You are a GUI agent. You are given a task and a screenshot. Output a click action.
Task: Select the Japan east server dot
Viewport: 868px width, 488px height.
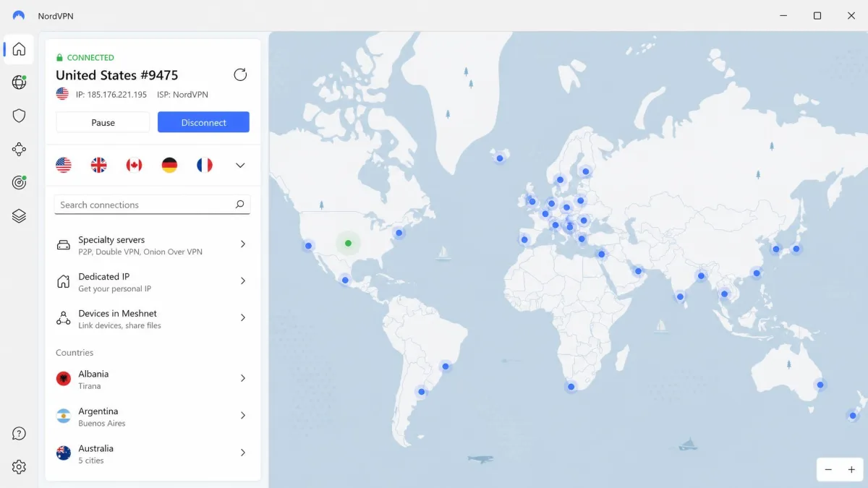796,249
